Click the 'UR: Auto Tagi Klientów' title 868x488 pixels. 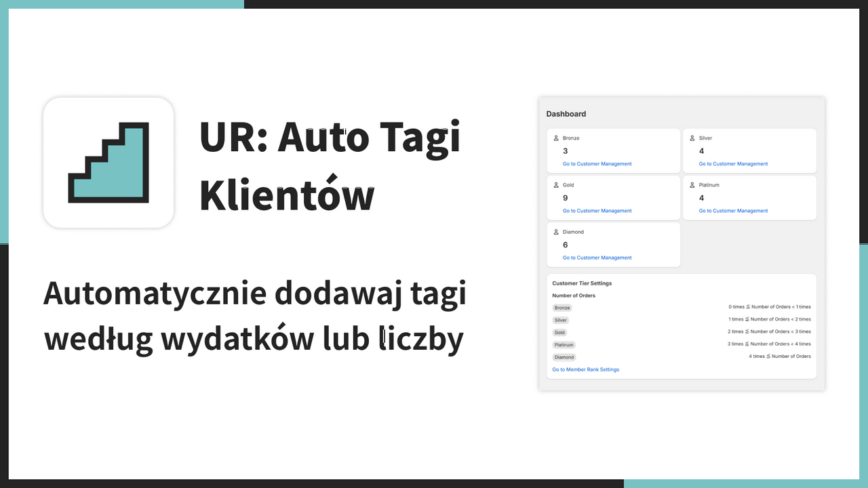[x=330, y=166]
